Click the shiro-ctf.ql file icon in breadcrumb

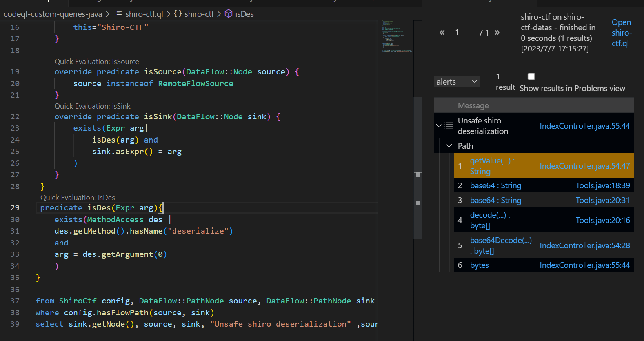(x=119, y=14)
